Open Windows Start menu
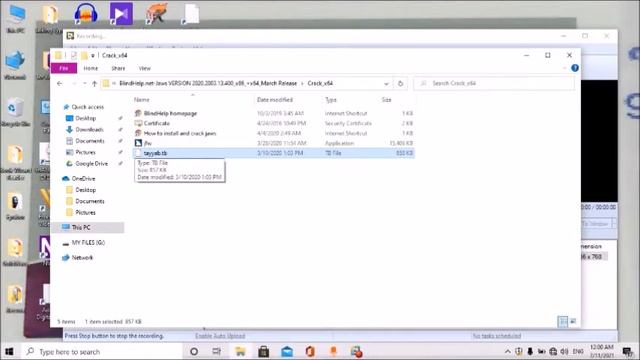640x360 pixels. 9,351
